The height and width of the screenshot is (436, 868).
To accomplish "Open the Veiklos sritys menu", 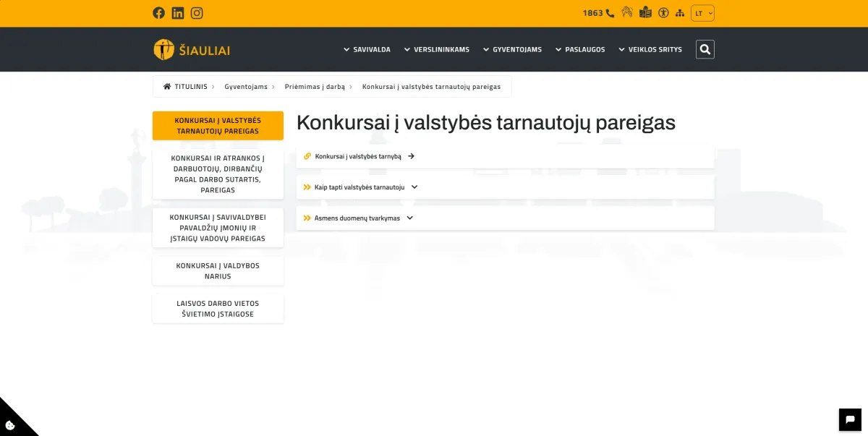I will [x=650, y=50].
